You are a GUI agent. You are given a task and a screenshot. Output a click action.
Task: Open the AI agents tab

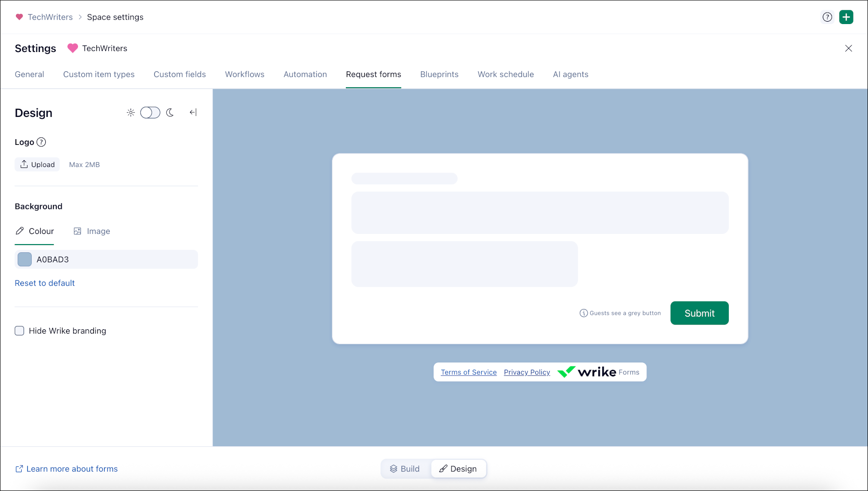(x=571, y=74)
